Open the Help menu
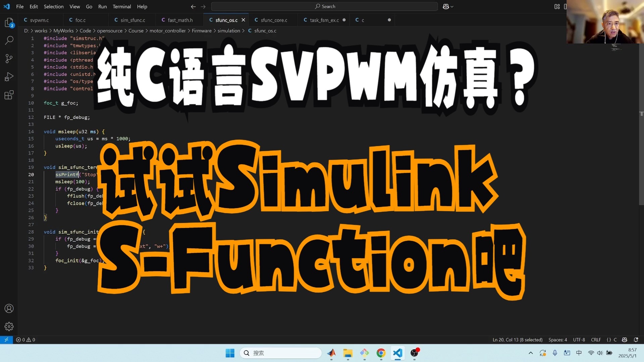The image size is (644, 362). click(x=142, y=6)
